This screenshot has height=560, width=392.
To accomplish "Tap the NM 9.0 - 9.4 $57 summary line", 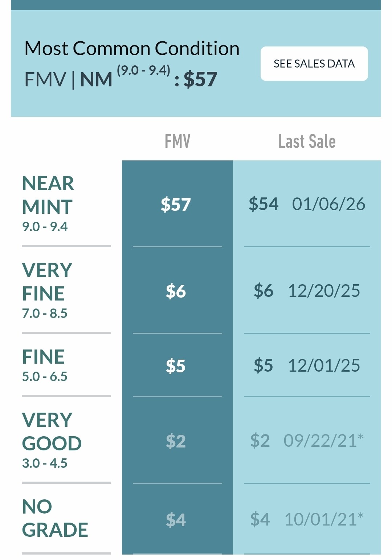I will point(121,78).
